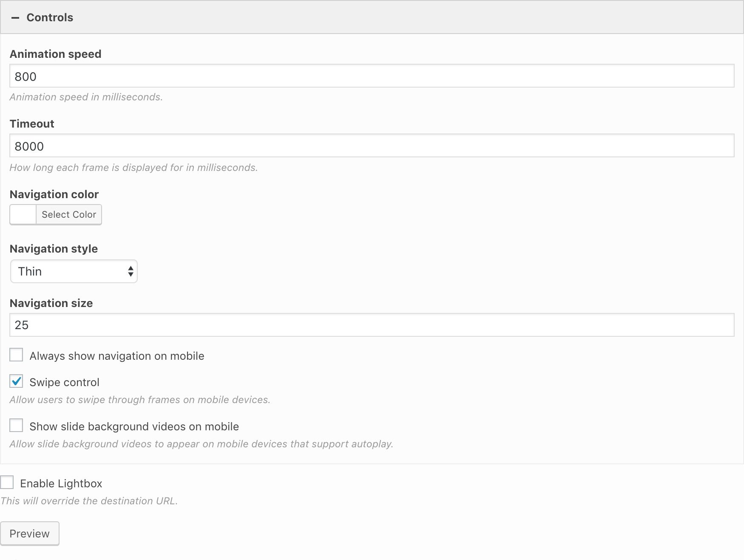Click the Select Color button
Screen dimensions: 744x560
tap(69, 214)
